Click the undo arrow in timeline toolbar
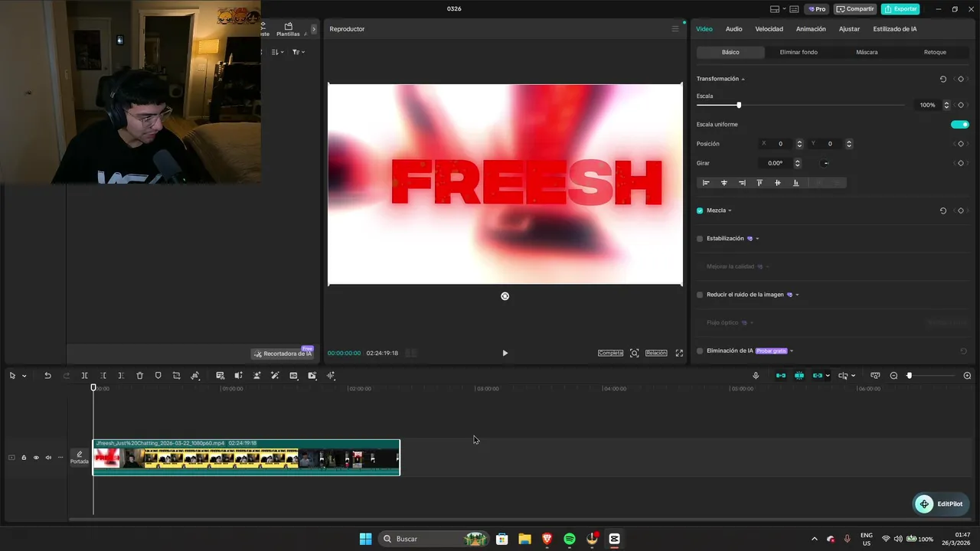Viewport: 980px width, 551px height. click(47, 376)
